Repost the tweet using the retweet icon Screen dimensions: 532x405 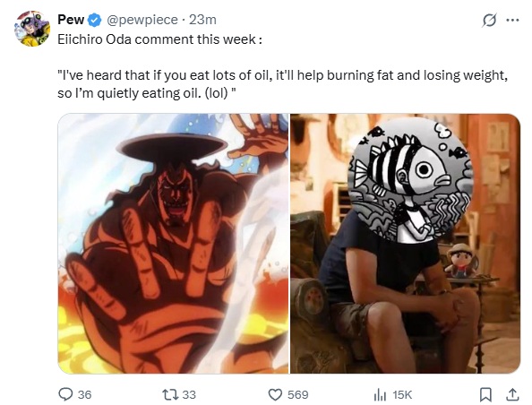coord(169,394)
